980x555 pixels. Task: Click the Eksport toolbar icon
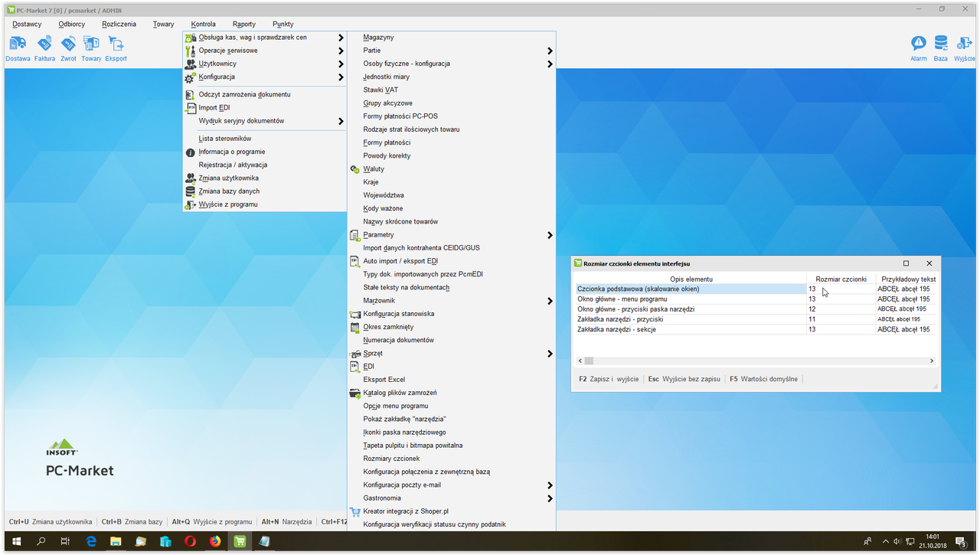coord(116,47)
